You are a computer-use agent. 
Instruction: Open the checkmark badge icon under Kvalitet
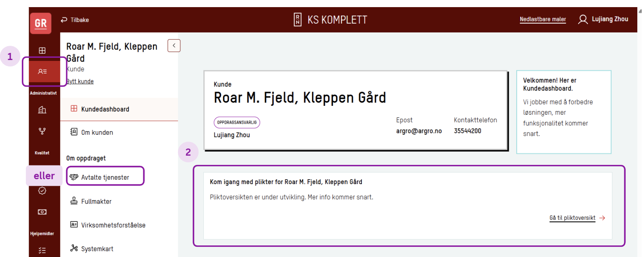pos(42,191)
